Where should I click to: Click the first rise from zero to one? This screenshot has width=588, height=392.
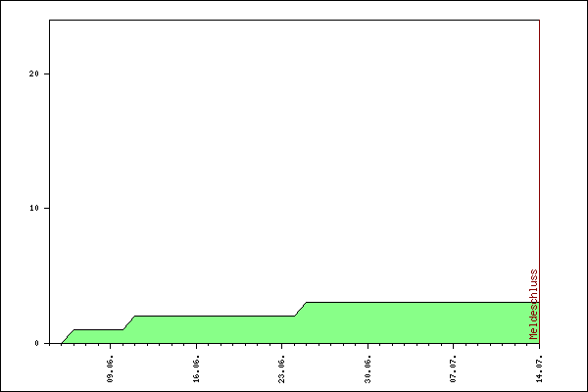tap(68, 336)
